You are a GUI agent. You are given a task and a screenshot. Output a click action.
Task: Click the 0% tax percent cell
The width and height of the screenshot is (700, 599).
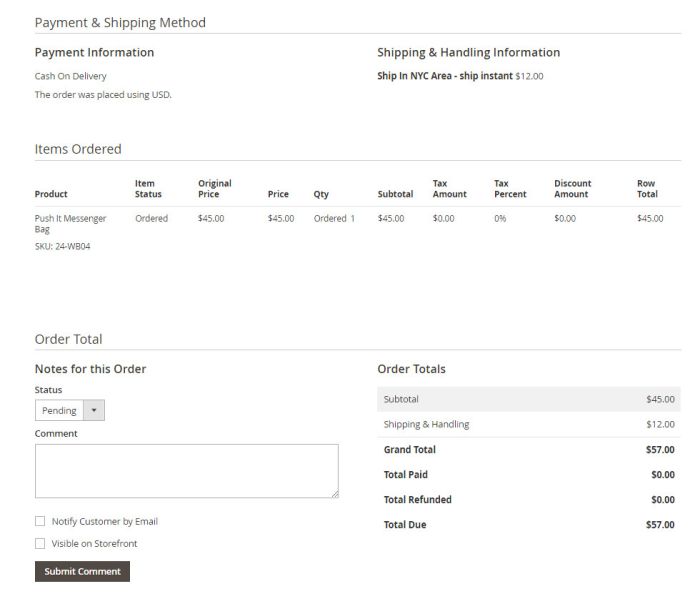click(x=500, y=218)
